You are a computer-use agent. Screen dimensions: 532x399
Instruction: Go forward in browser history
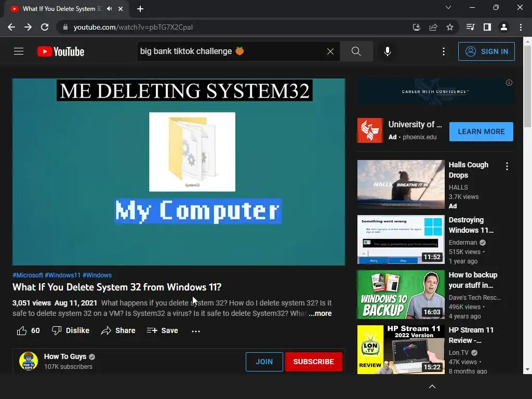(28, 27)
